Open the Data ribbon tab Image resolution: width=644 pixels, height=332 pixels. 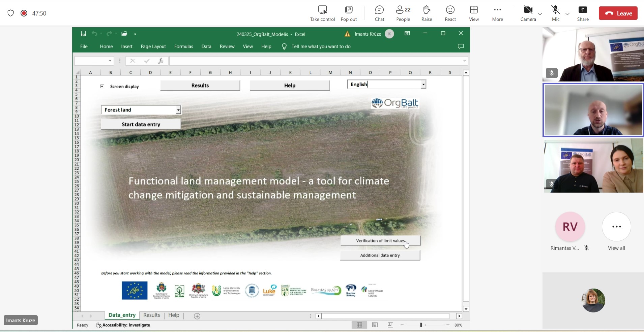click(x=206, y=46)
